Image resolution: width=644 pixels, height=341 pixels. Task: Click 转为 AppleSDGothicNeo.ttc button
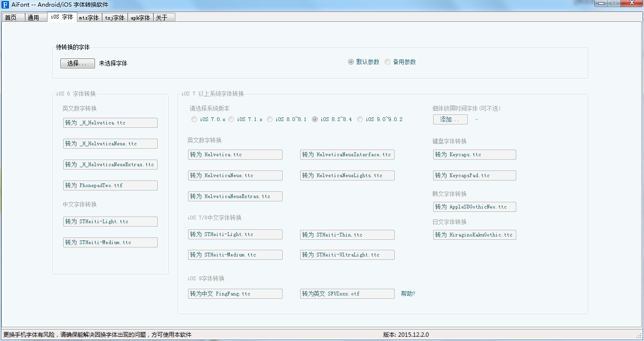click(474, 207)
